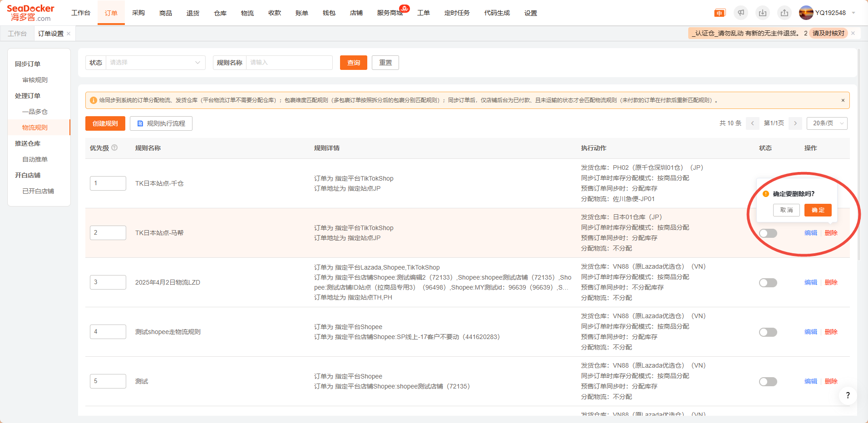Enable status switch for 2025年4月2日物流LZD rule

[768, 283]
